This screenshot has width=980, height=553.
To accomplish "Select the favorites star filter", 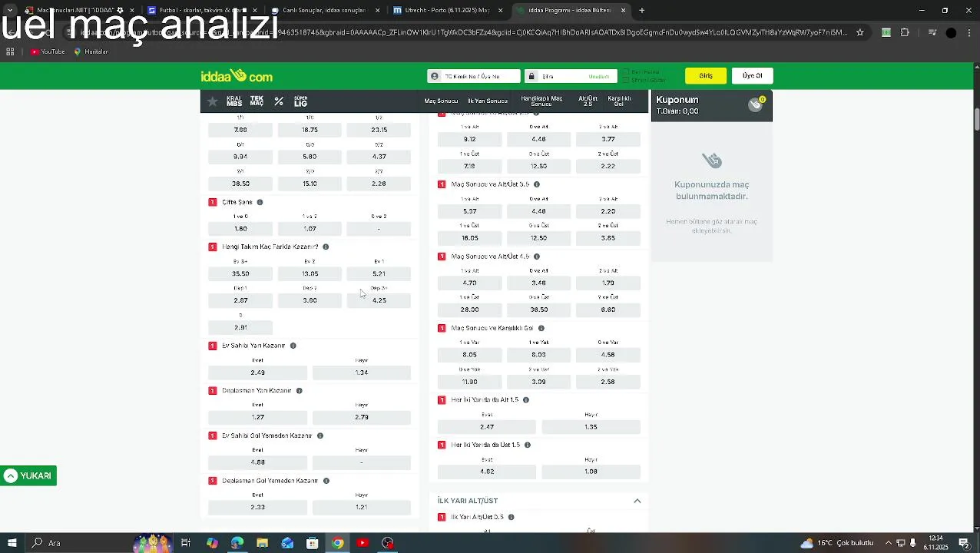I will (213, 101).
